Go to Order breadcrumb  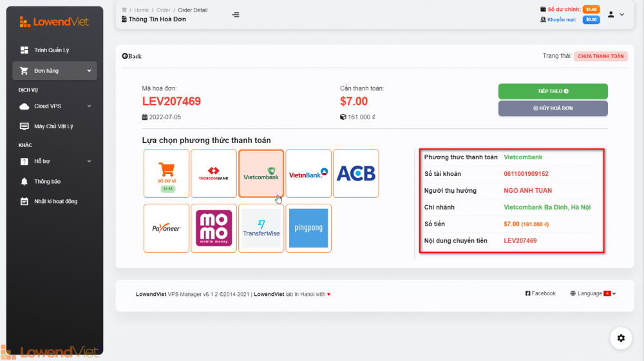click(x=163, y=10)
